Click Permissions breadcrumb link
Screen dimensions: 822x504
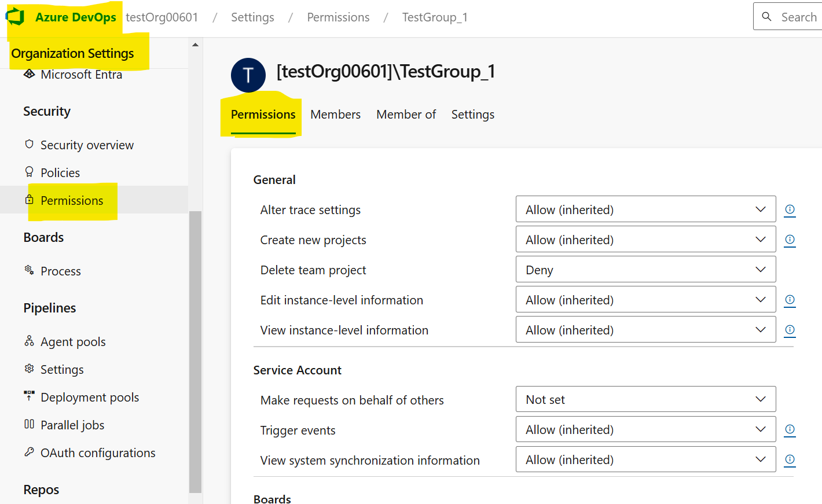338,17
